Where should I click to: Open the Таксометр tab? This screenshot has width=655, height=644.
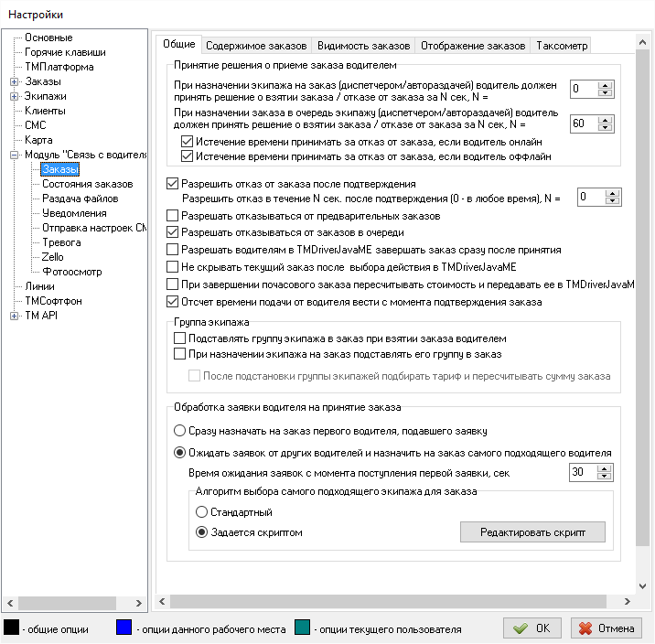coord(562,45)
